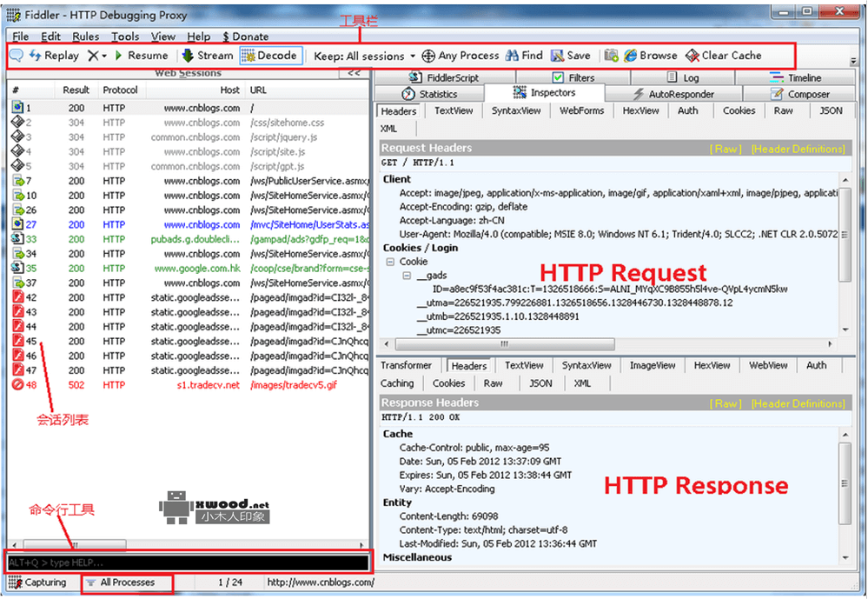The width and height of the screenshot is (868, 599).
Task: Select the request JSON tab
Action: click(831, 110)
